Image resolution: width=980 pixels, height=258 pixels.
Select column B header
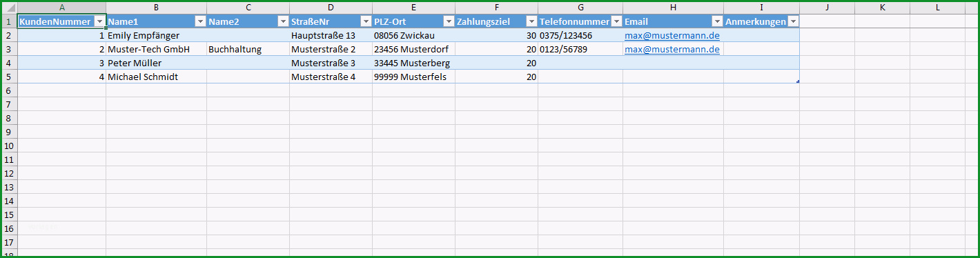[156, 7]
